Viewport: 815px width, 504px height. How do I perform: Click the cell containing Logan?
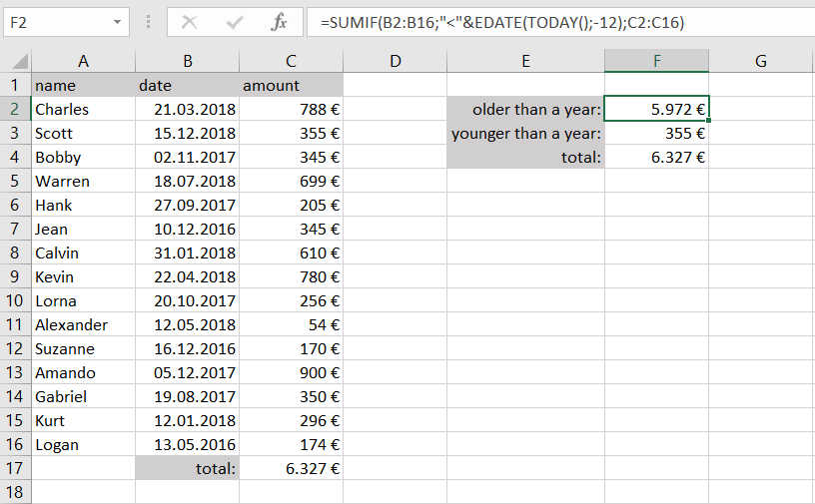pos(83,444)
